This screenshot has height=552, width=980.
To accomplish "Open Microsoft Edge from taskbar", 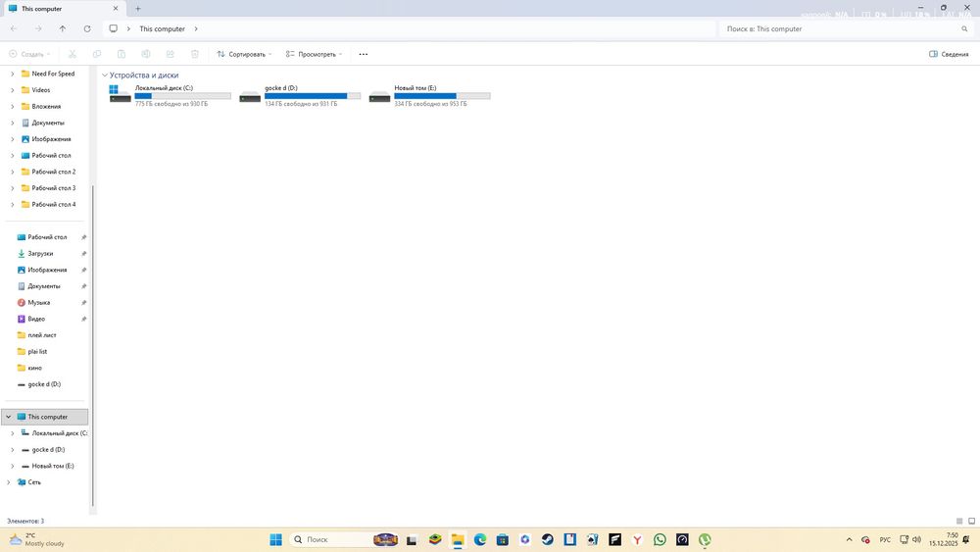I will [x=480, y=539].
